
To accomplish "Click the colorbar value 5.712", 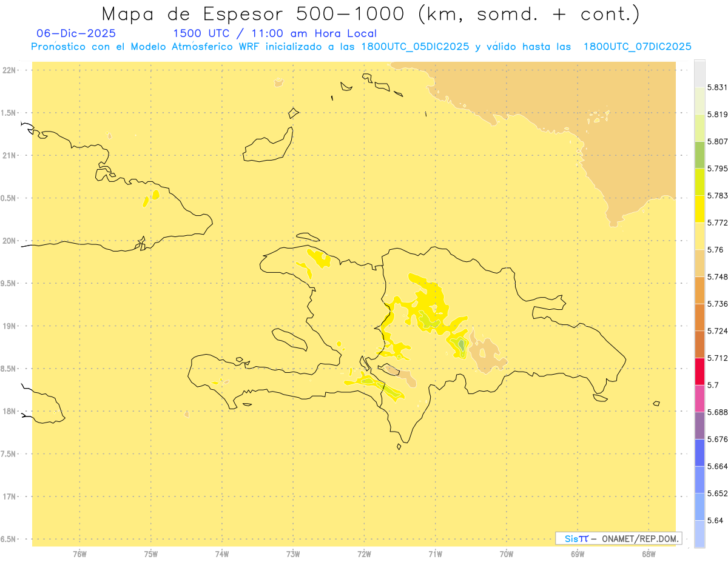I will coord(718,358).
